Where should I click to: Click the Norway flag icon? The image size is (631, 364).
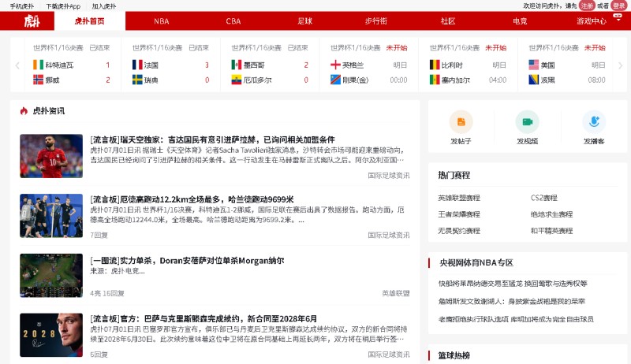[x=38, y=80]
